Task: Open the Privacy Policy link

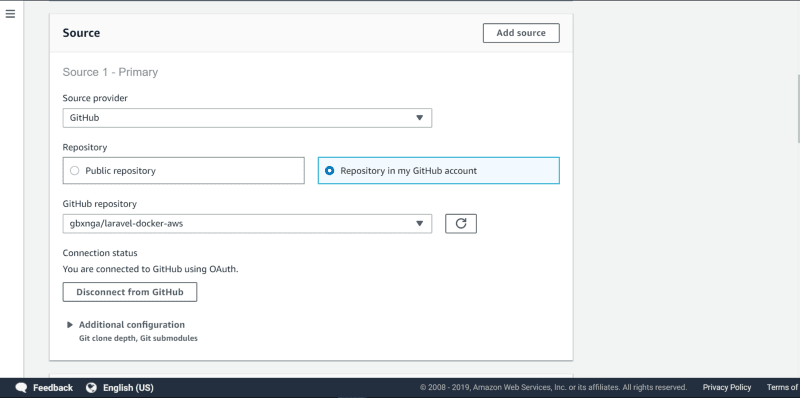Action: click(727, 387)
